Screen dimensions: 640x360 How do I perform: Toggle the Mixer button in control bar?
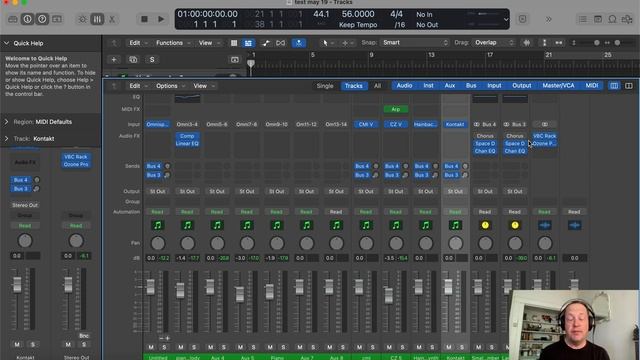click(x=97, y=19)
